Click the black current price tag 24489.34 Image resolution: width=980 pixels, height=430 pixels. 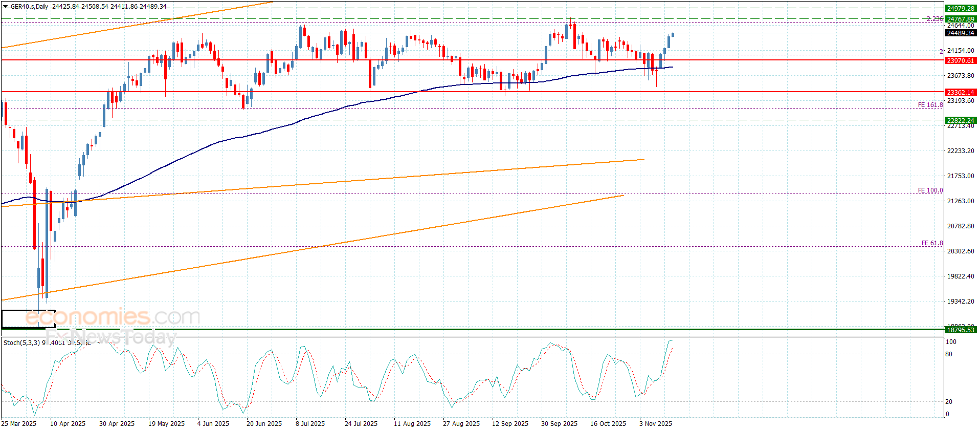tap(960, 33)
